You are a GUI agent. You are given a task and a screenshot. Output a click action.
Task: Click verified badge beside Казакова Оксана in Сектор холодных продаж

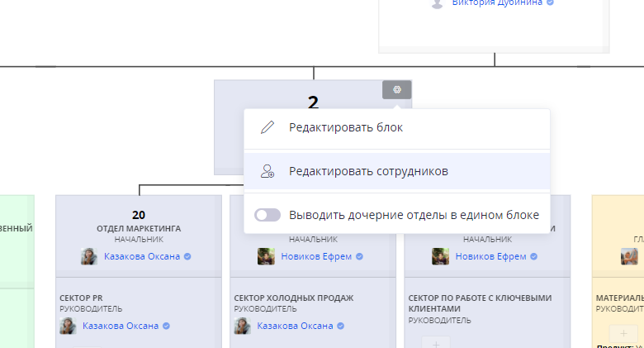[340, 326]
